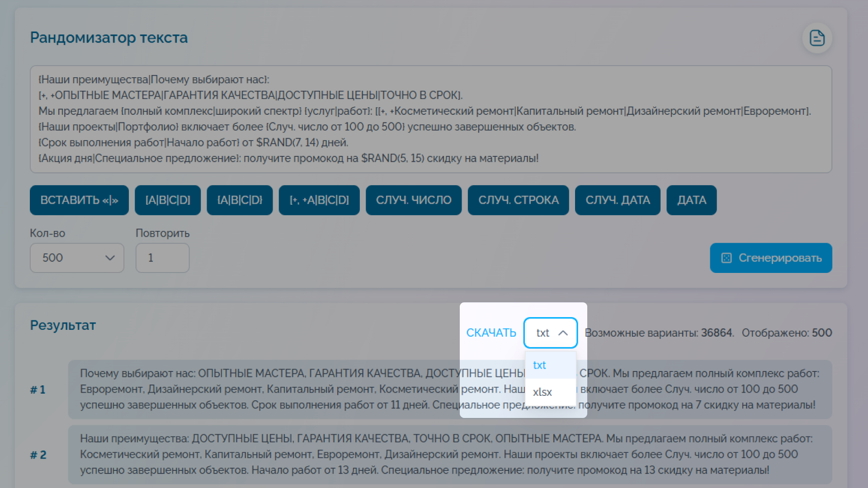Click the Отображено: 500 counter
This screenshot has height=488, width=868.
[x=787, y=333]
